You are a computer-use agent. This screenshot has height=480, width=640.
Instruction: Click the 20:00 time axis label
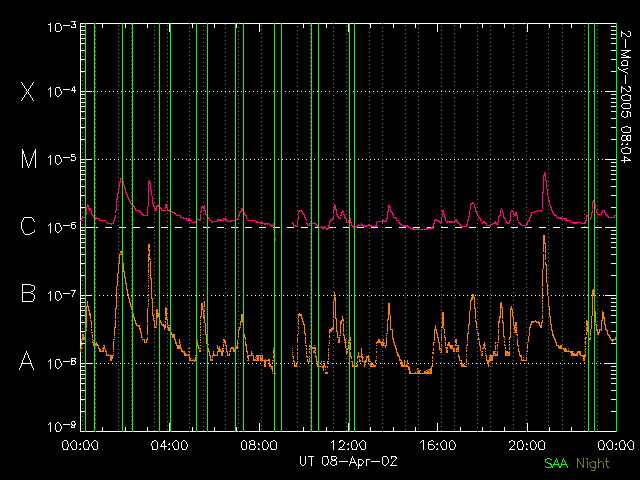(527, 445)
